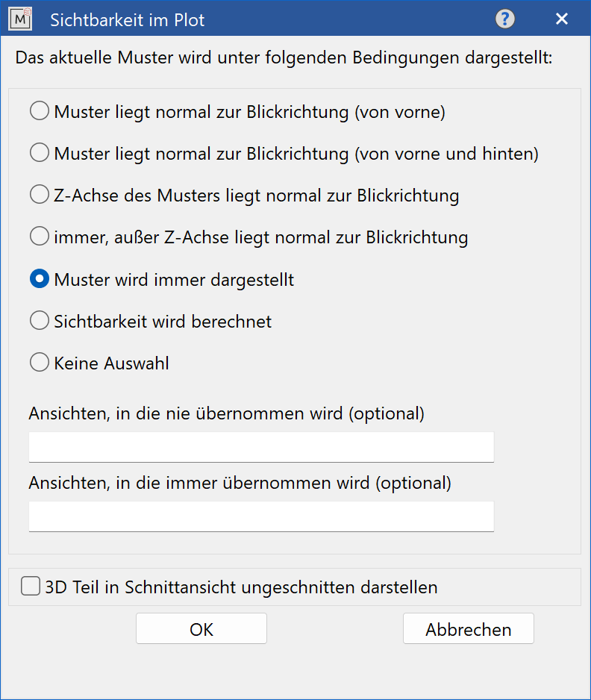The height and width of the screenshot is (700, 591).
Task: Click the 'Sichtbarkeit im Plot' title bar text
Action: [x=127, y=19]
